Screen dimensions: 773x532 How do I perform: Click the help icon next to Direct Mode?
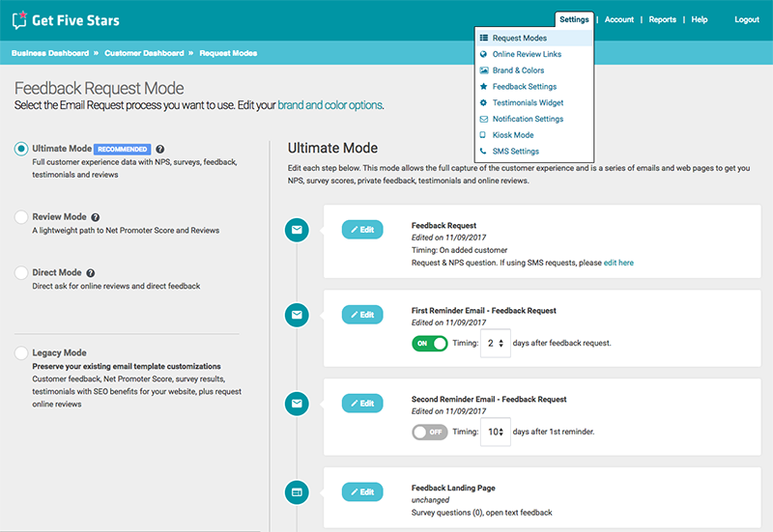point(91,273)
